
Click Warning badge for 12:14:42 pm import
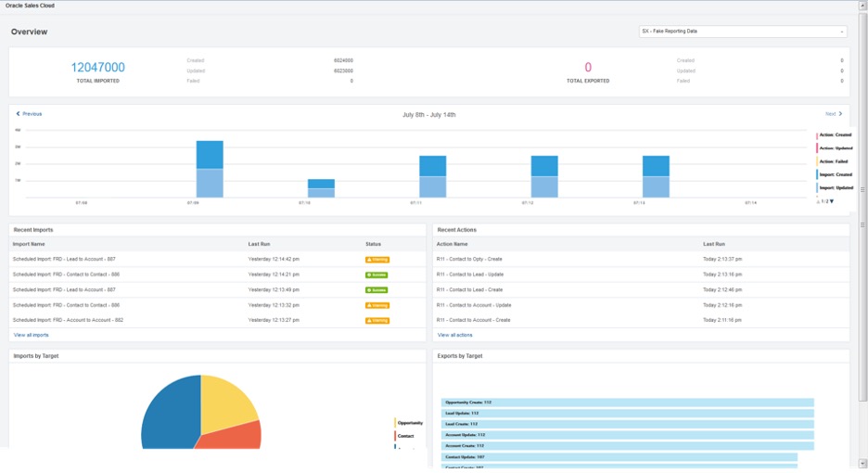point(377,260)
